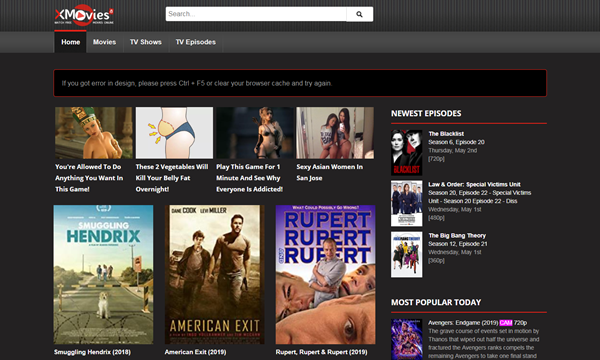The height and width of the screenshot is (360, 600).
Task: Click the Ctrl + F5 cache notice text
Action: tap(197, 83)
